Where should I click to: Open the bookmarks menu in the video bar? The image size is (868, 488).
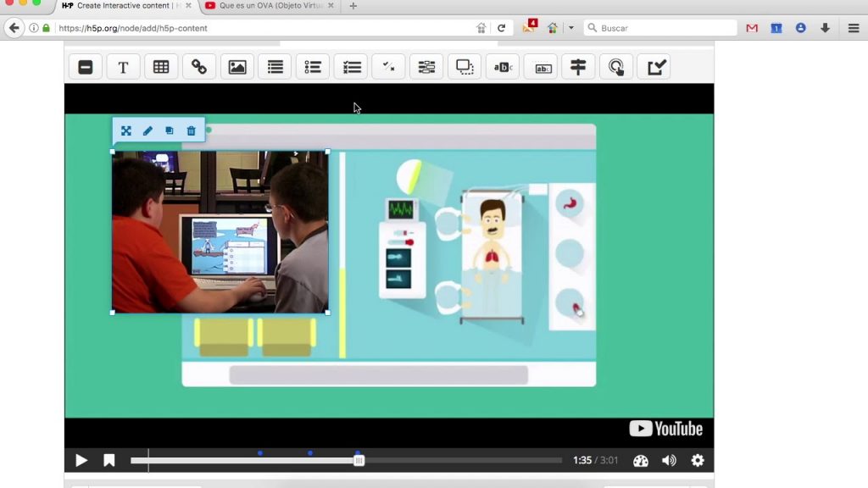coord(109,460)
